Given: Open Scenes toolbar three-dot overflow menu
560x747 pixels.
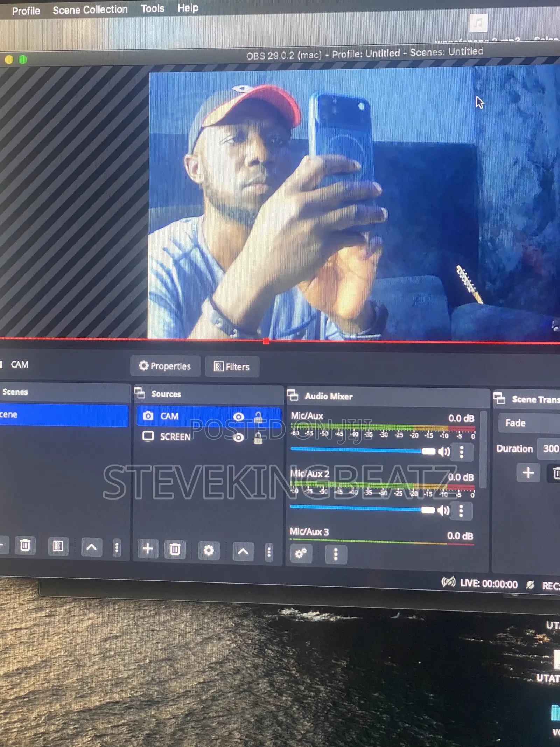Looking at the screenshot, I should tap(117, 547).
